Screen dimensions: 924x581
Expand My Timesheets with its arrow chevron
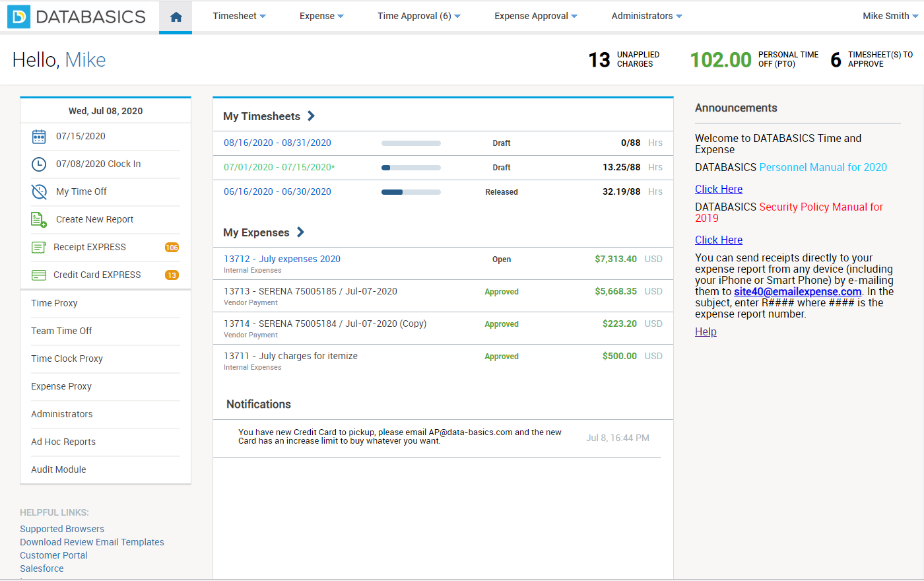click(x=310, y=116)
